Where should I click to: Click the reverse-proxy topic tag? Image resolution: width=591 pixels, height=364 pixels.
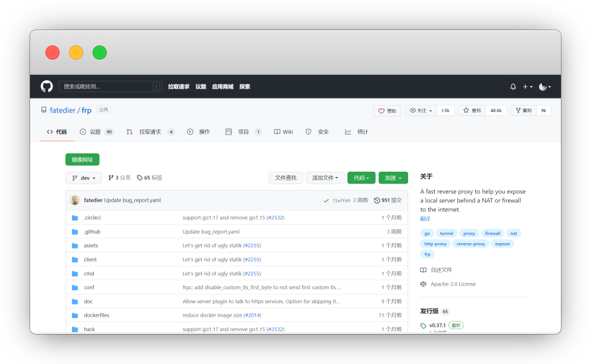(471, 244)
